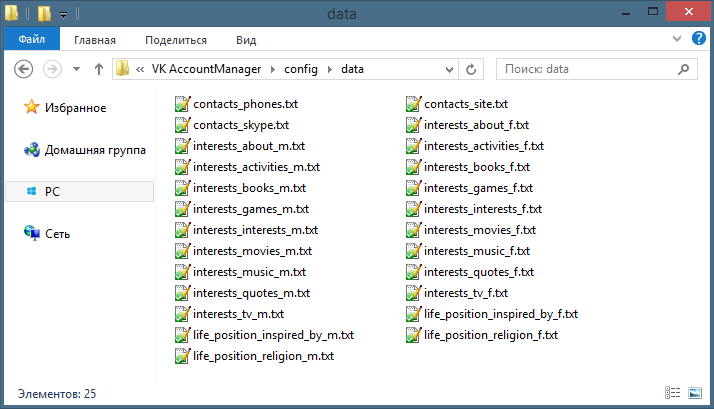Open the recent locations dropdown arrow
Viewport: 714px width, 409px height.
coord(76,69)
